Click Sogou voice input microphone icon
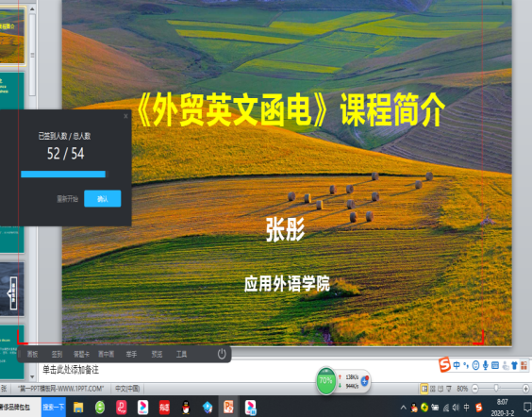532x417 pixels. 486,365
